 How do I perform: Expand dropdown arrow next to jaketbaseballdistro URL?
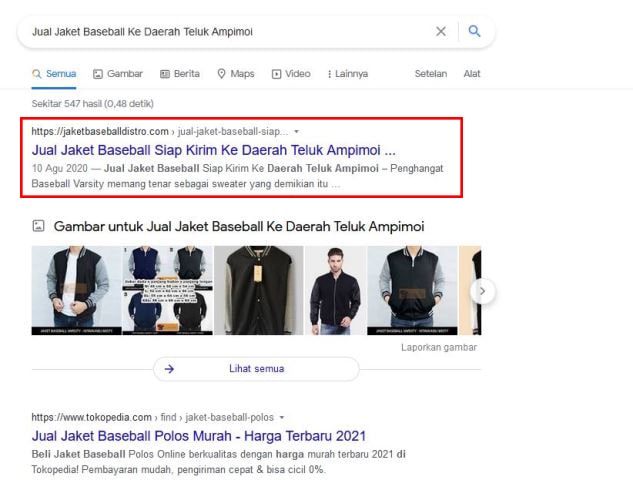coord(296,131)
